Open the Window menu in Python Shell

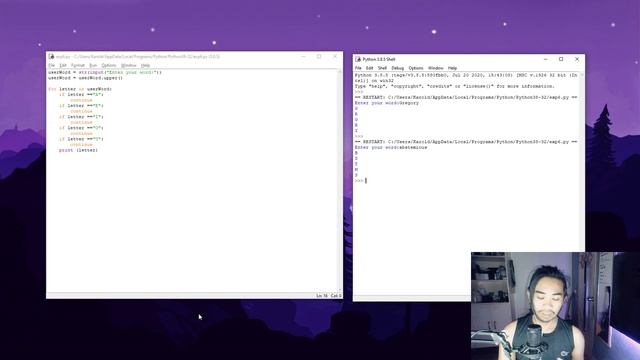(435, 68)
